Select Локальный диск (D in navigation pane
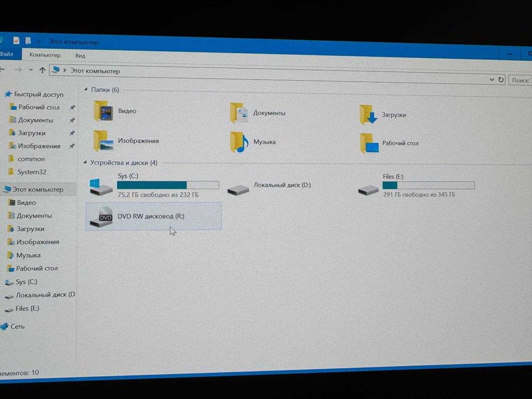The image size is (532, 399). coord(45,295)
